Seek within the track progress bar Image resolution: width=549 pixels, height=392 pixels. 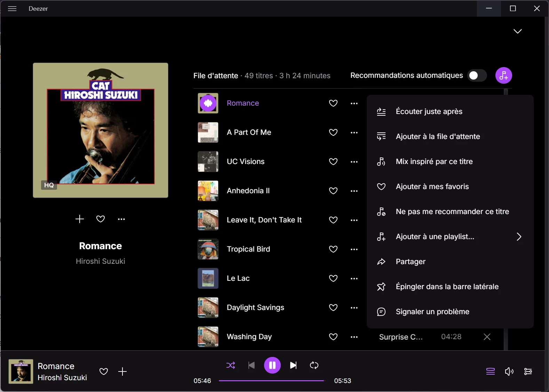pos(271,381)
